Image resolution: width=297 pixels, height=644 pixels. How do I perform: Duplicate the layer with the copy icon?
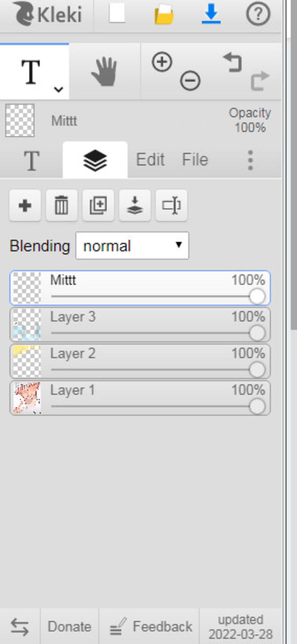tap(98, 205)
